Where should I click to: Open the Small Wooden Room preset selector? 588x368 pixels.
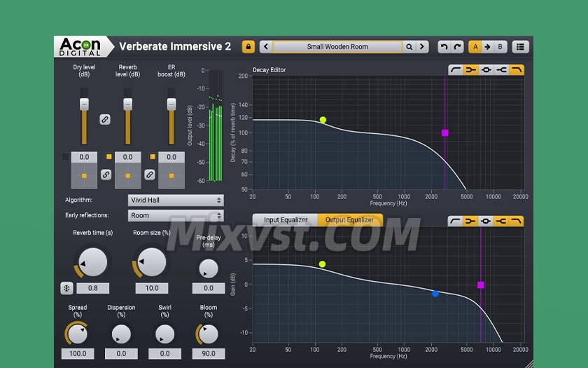tap(337, 47)
